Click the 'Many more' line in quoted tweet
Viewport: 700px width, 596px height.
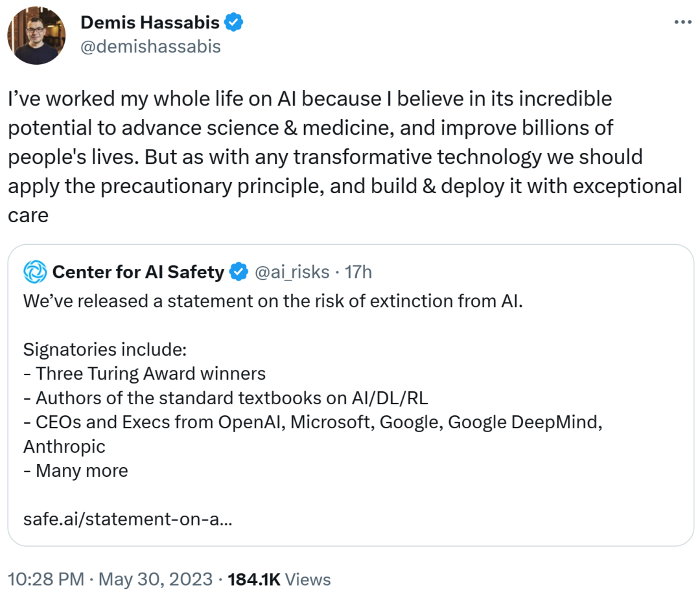76,470
